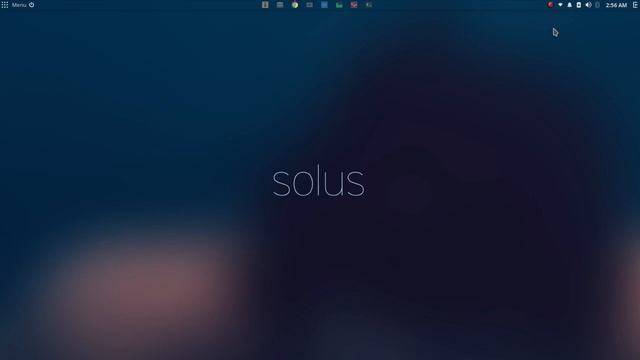Open the red and pink launcher icon
The width and height of the screenshot is (640, 360).
tap(354, 5)
